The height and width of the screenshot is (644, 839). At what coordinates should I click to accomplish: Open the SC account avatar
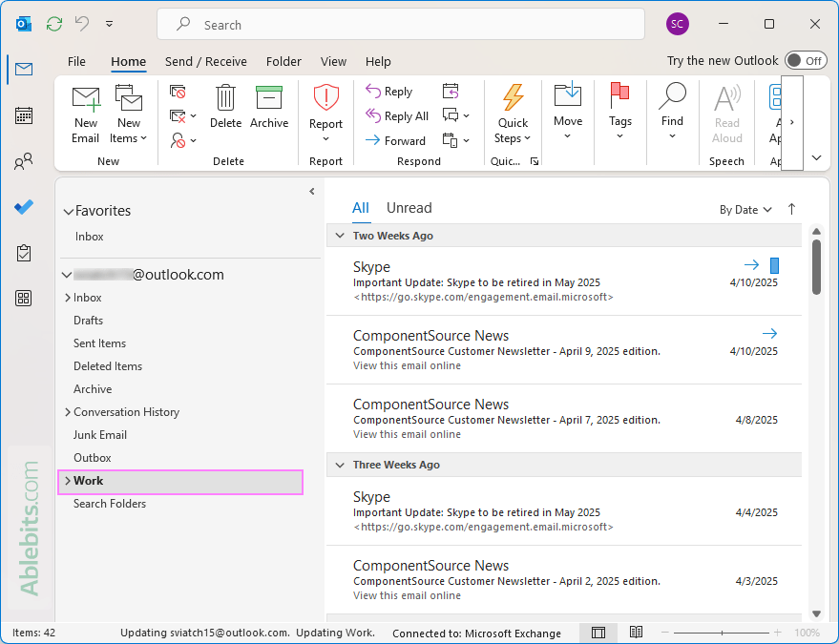coord(677,24)
